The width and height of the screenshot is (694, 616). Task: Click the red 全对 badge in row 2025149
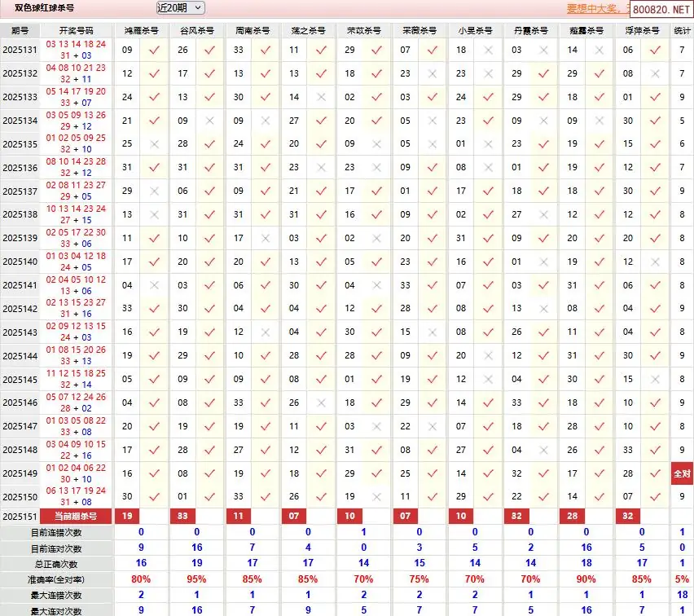click(682, 473)
